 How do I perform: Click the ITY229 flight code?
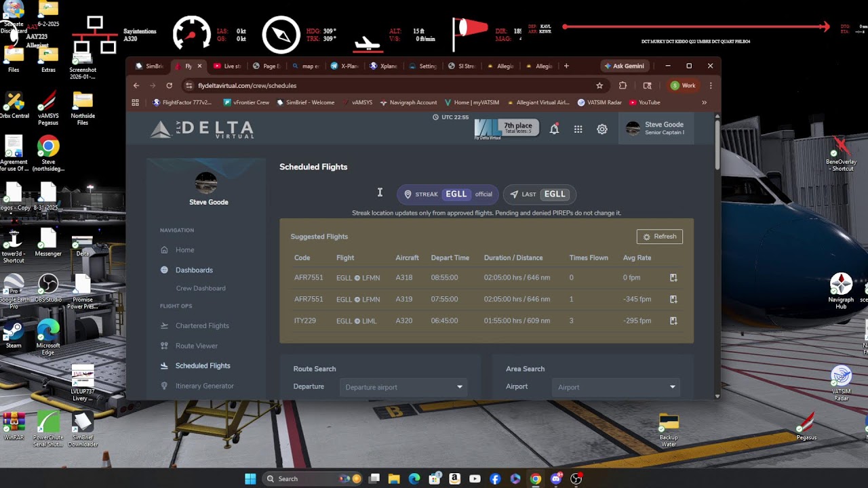point(305,321)
